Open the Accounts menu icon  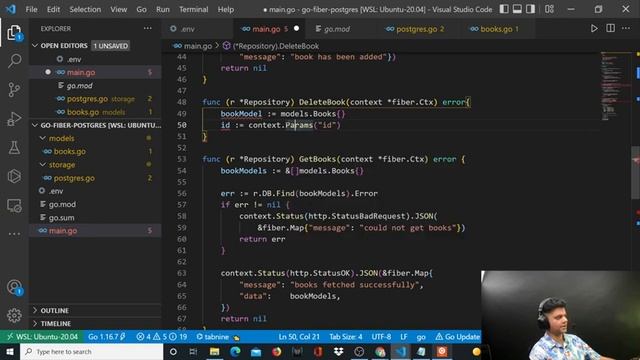[14, 287]
